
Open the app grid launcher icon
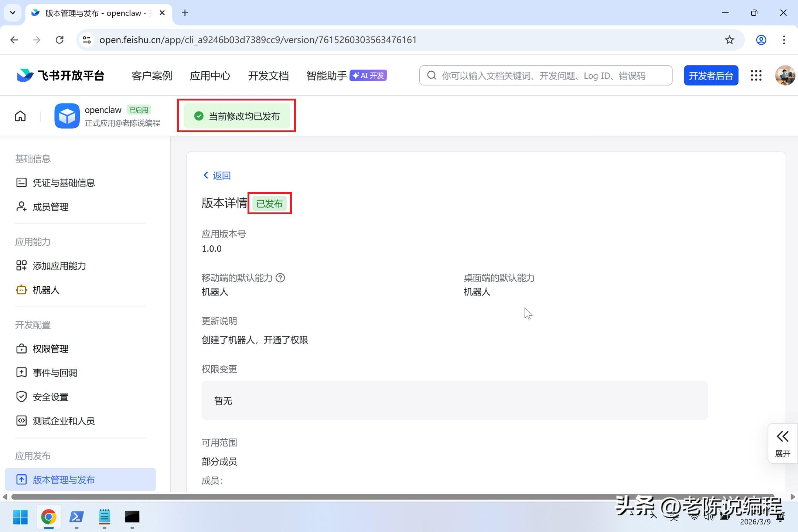(x=756, y=75)
